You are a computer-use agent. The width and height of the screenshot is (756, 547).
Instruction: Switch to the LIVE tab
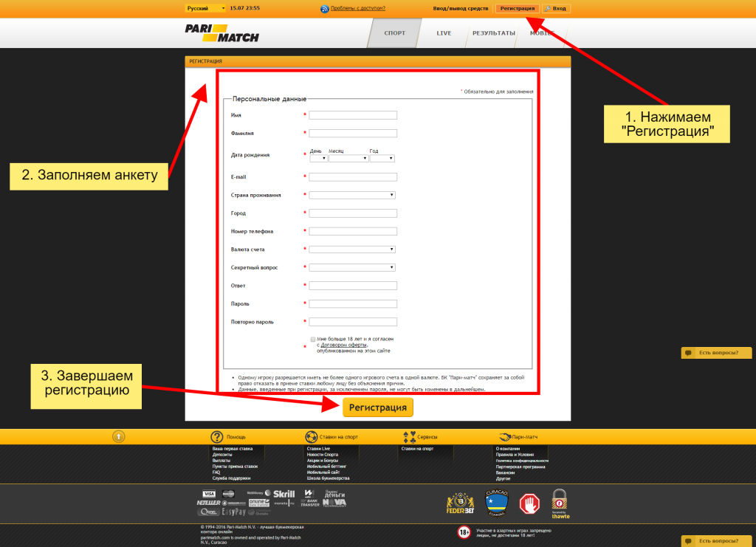pos(444,33)
